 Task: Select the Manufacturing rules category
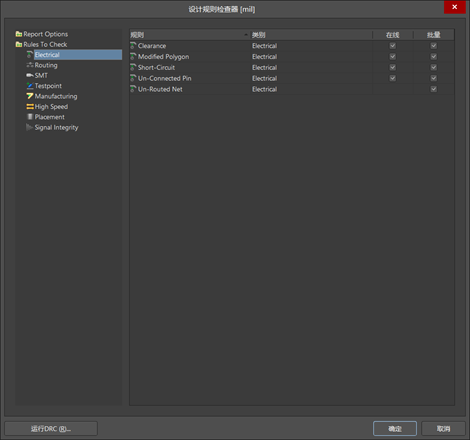[56, 96]
